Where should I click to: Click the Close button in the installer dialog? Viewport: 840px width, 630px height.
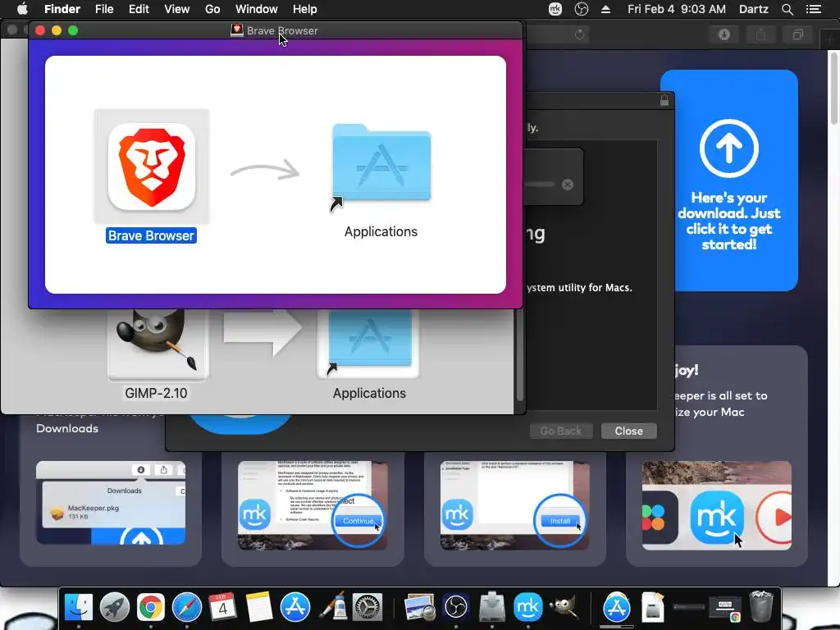pyautogui.click(x=628, y=431)
